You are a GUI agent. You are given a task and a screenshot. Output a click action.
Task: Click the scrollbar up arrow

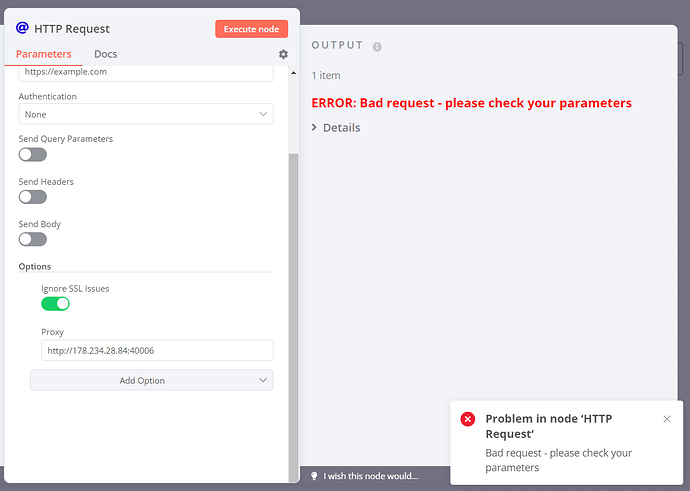[294, 73]
